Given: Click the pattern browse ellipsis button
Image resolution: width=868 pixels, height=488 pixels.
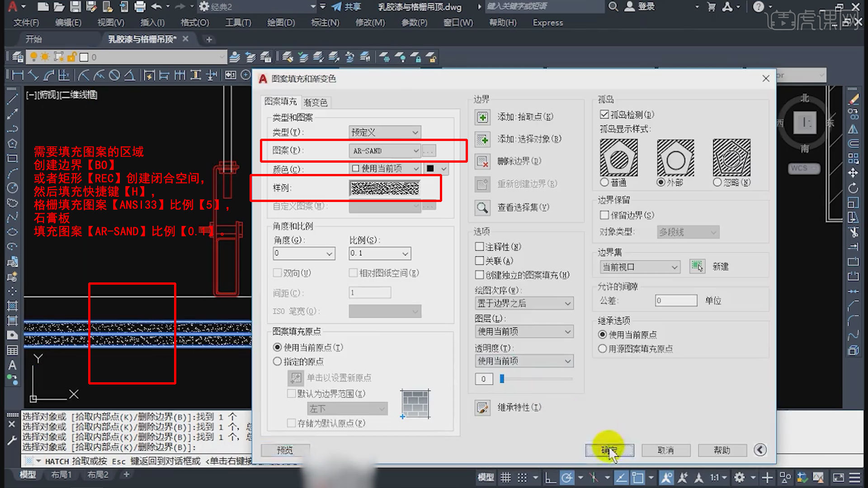Looking at the screenshot, I should 429,151.
